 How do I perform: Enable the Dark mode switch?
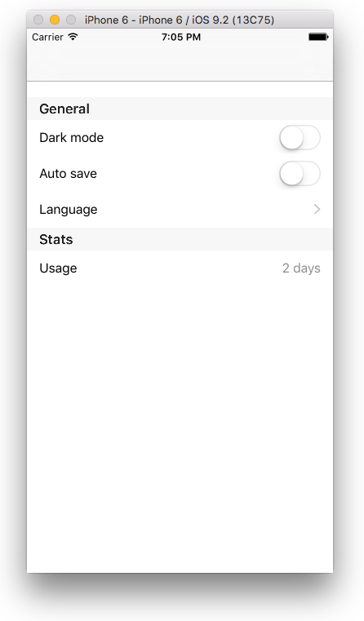pyautogui.click(x=300, y=138)
